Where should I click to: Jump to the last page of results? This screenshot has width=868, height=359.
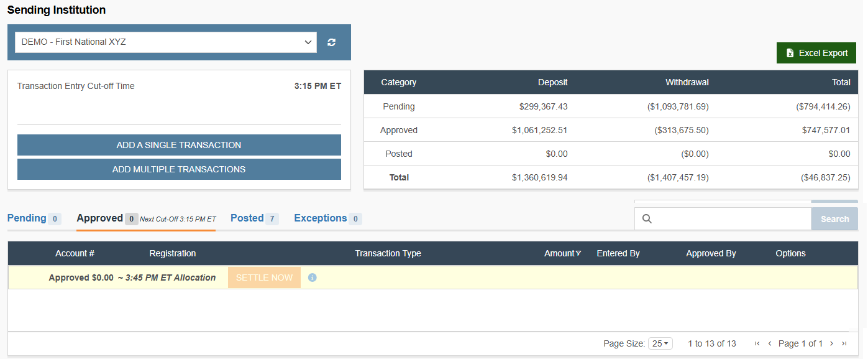tap(844, 343)
